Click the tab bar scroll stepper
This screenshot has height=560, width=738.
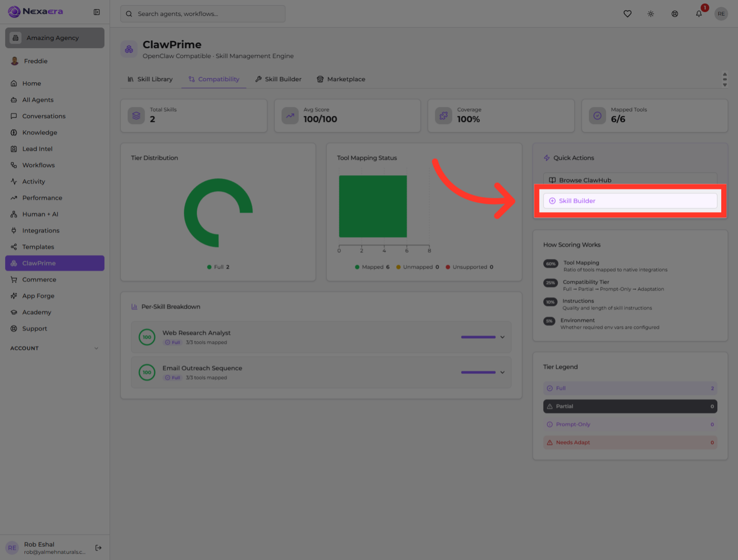pos(725,79)
